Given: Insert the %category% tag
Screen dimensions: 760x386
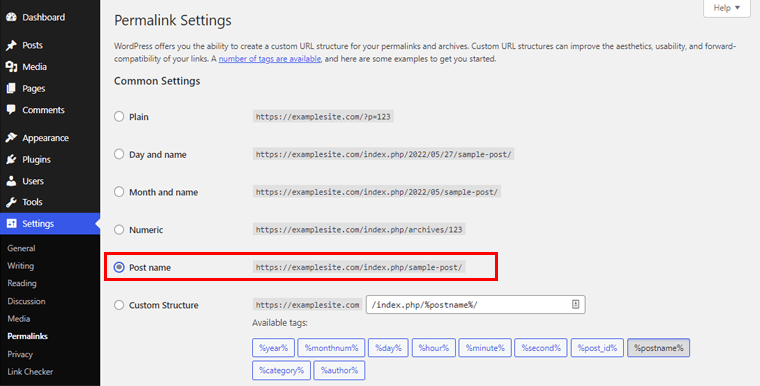Looking at the screenshot, I should 281,370.
